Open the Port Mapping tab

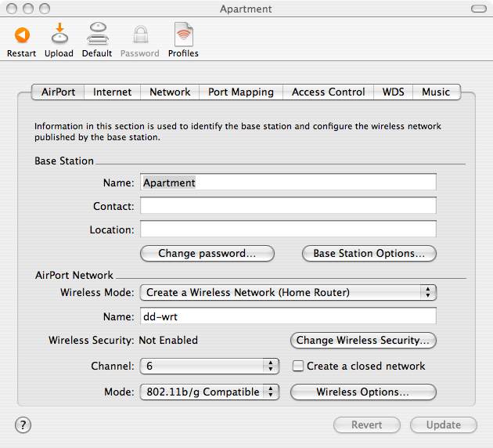click(x=241, y=92)
